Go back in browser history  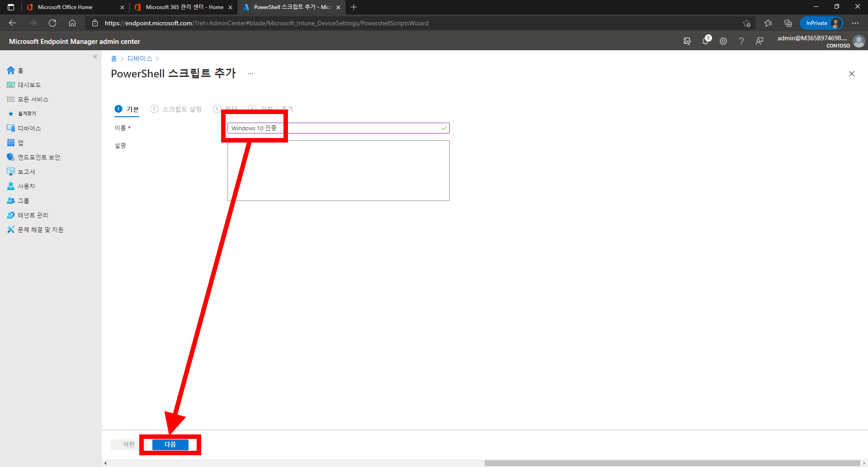[13, 23]
